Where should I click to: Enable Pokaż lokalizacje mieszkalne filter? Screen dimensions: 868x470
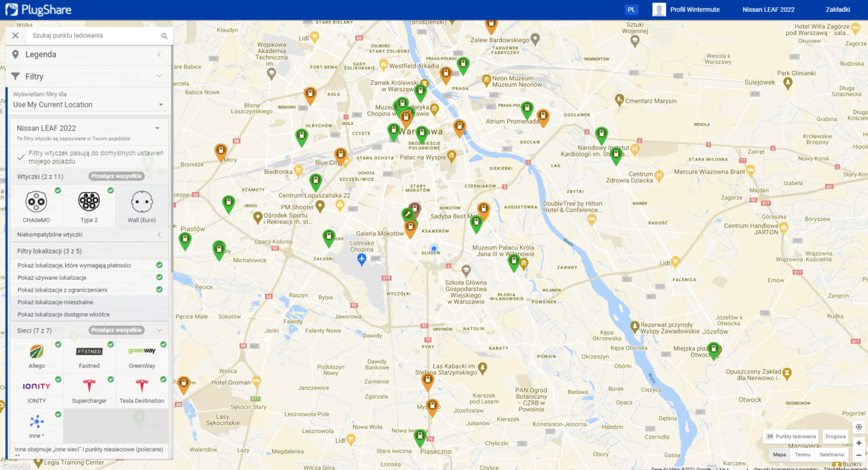click(x=89, y=302)
